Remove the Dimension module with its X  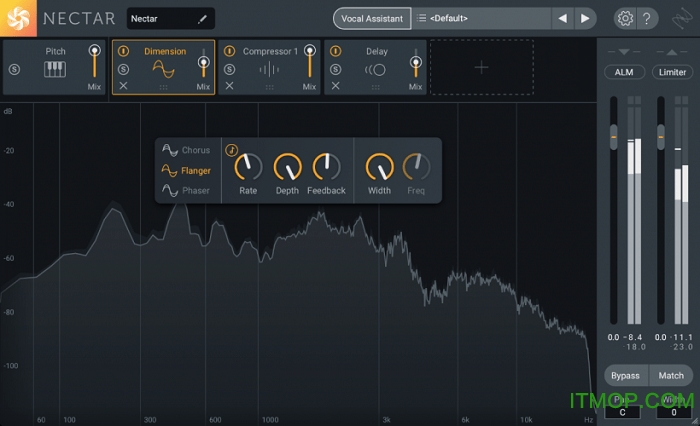(x=123, y=87)
